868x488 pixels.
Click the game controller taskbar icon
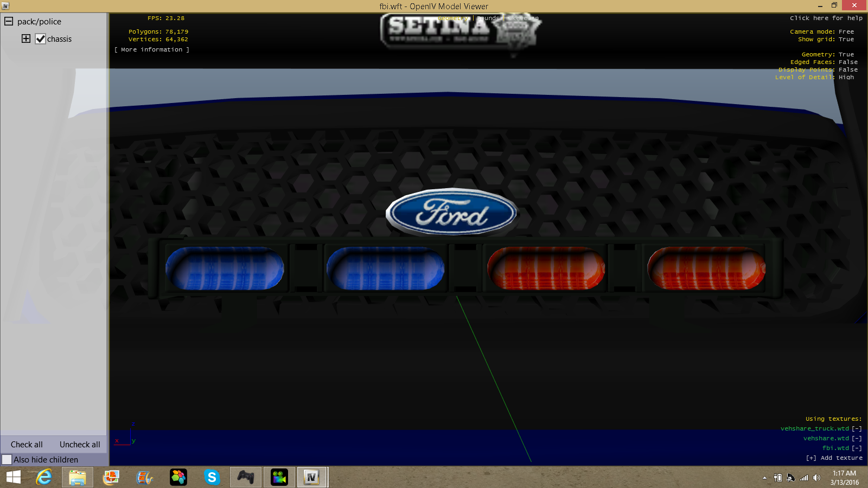[x=246, y=477]
